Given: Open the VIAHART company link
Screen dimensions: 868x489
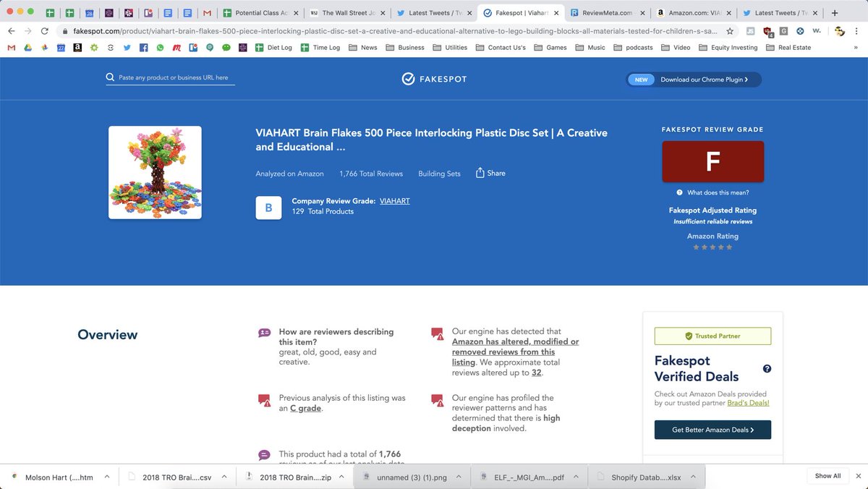Looking at the screenshot, I should click(394, 200).
